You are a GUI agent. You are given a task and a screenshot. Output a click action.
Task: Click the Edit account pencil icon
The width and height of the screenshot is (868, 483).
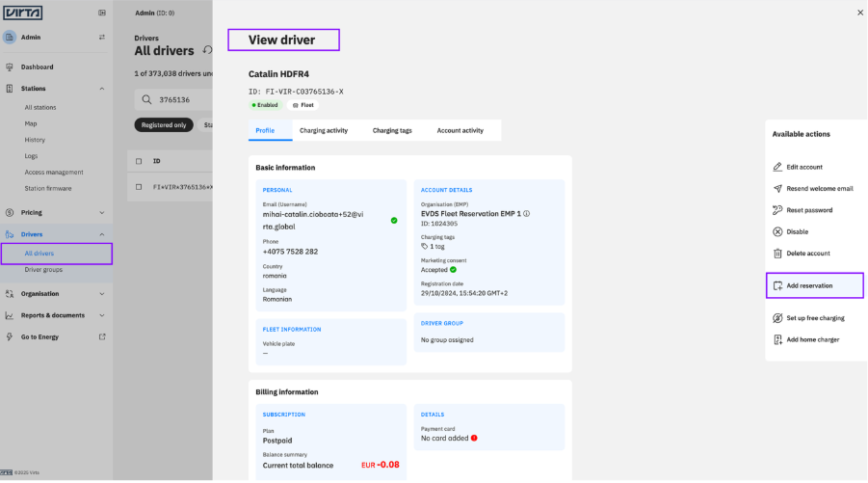(x=777, y=167)
